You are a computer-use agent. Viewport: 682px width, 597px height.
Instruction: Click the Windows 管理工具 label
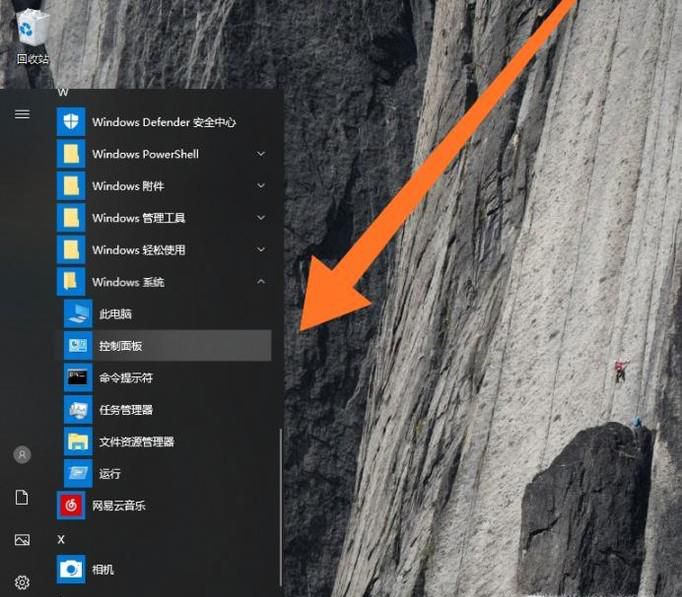(x=139, y=218)
